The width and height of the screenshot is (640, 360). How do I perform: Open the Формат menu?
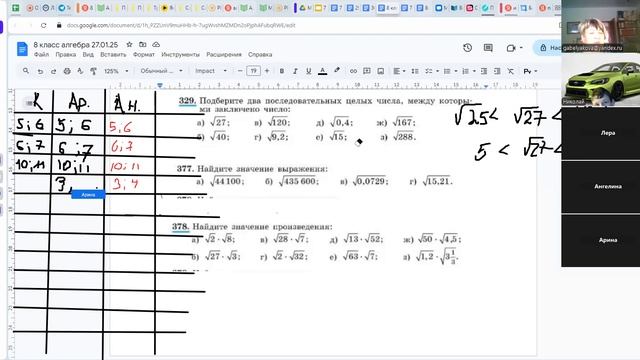[144, 54]
